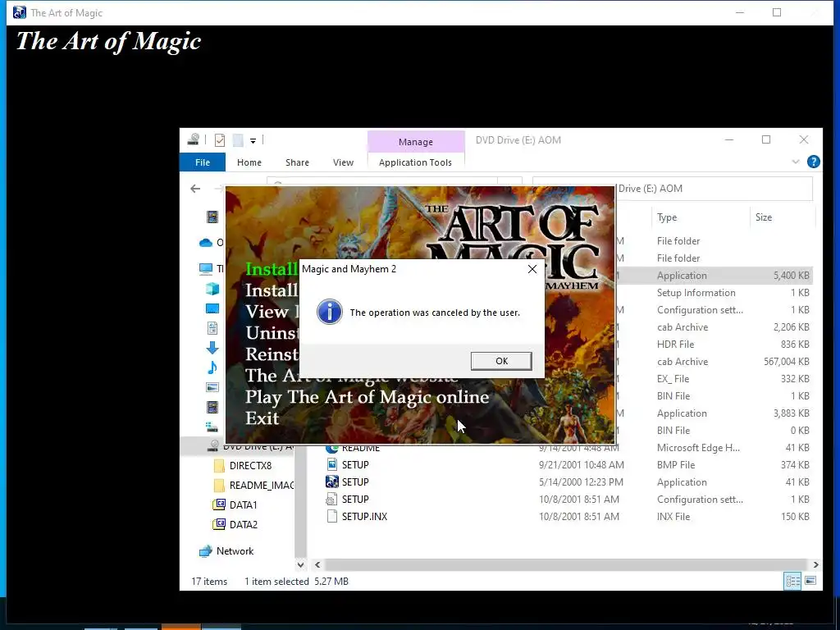The height and width of the screenshot is (630, 840).
Task: Click the Art of Magic title bar icon
Action: (x=20, y=12)
